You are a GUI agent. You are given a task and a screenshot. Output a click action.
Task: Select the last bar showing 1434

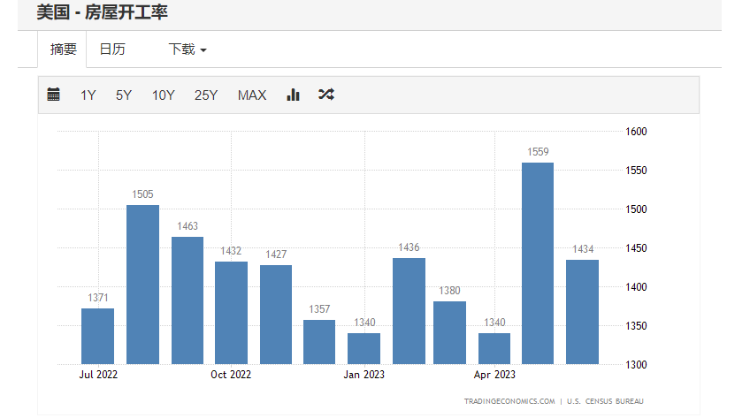tap(582, 312)
